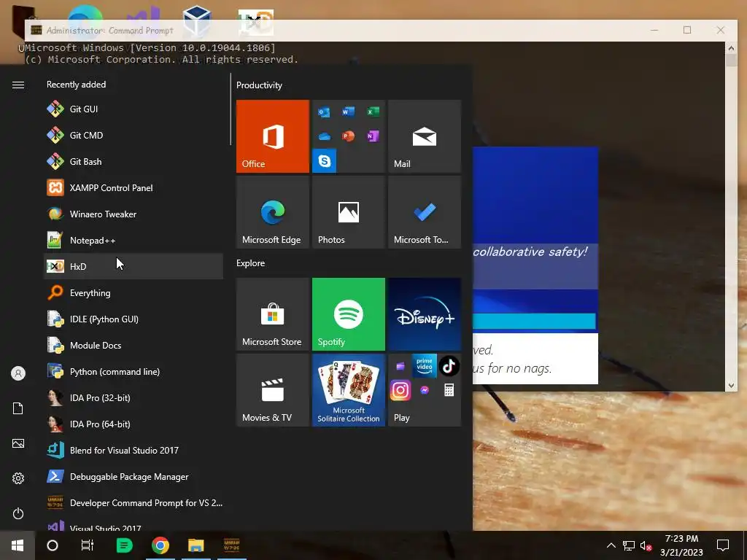This screenshot has height=560, width=747.
Task: Open the Action Center notifications icon
Action: coord(723,545)
